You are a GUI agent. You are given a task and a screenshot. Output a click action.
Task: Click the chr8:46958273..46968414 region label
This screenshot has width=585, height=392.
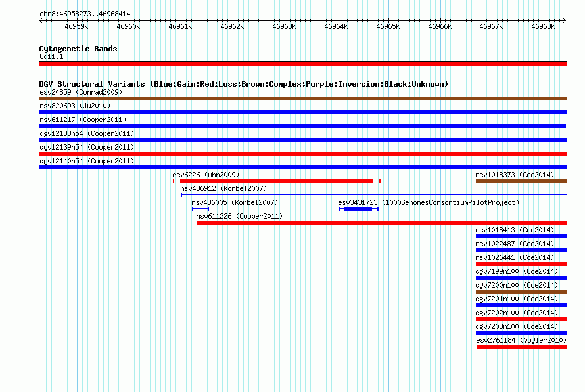click(85, 14)
